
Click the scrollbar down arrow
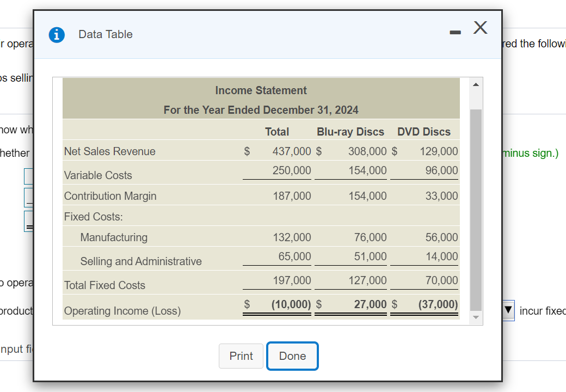coord(475,317)
